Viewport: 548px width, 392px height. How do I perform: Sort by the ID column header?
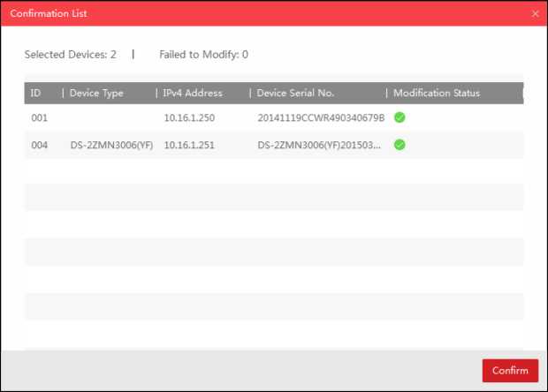pos(36,94)
